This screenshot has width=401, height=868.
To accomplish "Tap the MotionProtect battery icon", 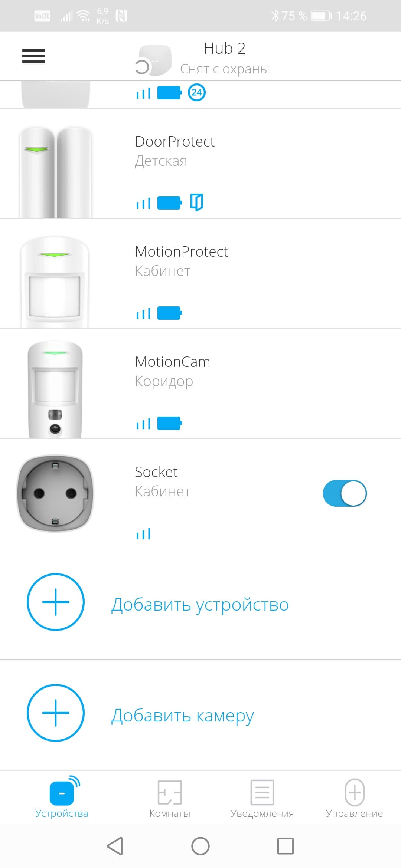I will (x=170, y=313).
